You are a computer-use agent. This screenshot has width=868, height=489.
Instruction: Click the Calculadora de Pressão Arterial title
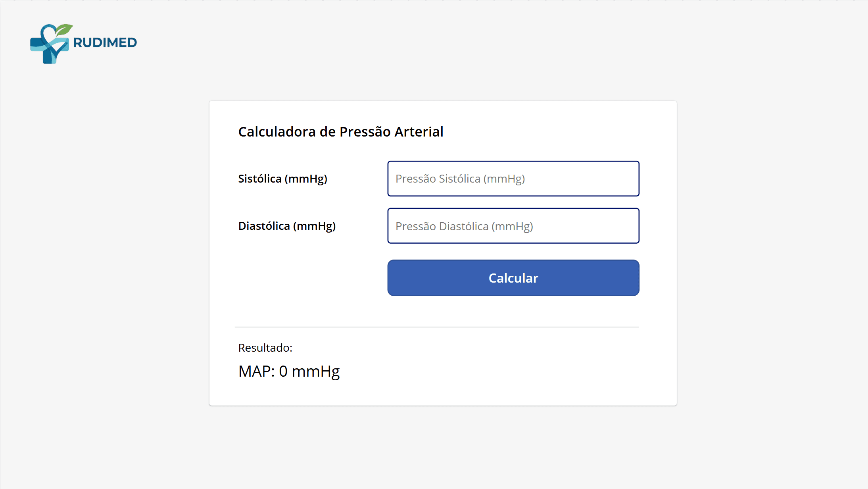340,131
